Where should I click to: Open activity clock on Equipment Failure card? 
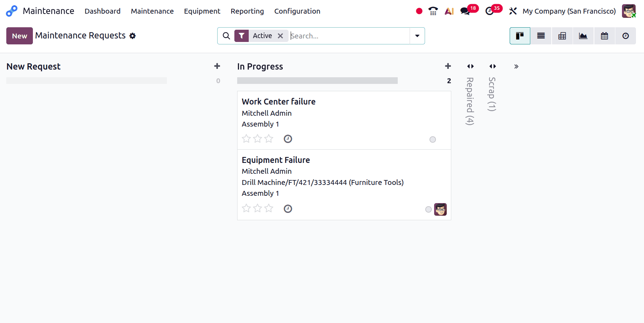pyautogui.click(x=288, y=209)
